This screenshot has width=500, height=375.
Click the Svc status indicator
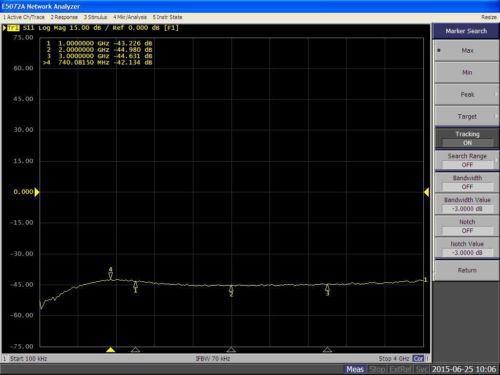click(421, 369)
